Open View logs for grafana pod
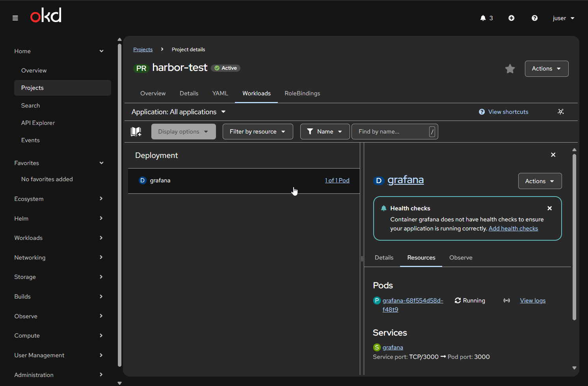This screenshot has width=588, height=386. click(x=532, y=301)
